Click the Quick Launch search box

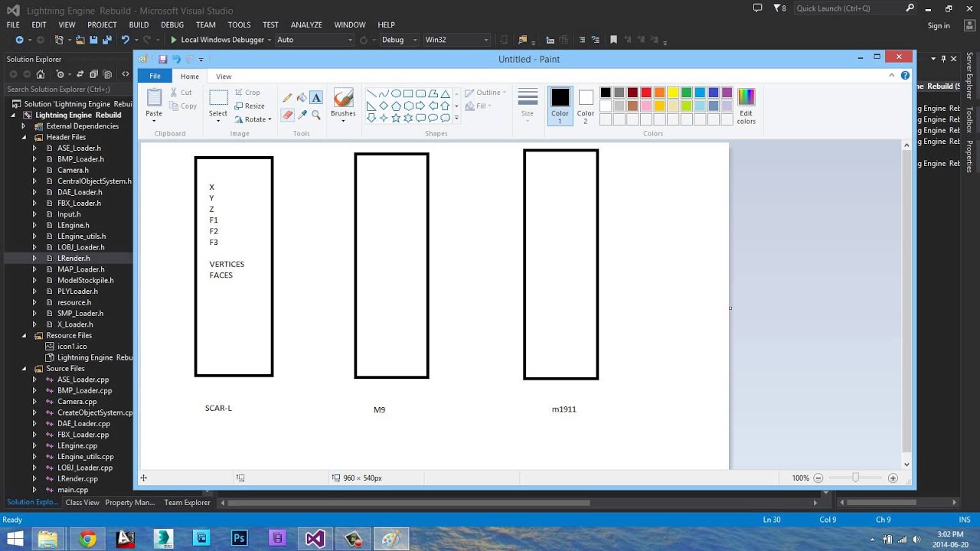click(x=855, y=8)
